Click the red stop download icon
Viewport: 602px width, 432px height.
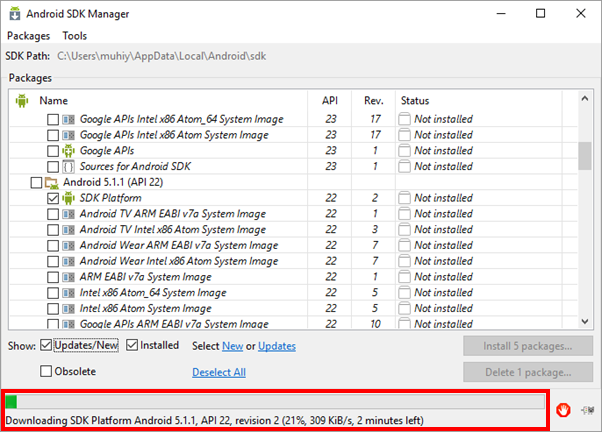[x=563, y=410]
